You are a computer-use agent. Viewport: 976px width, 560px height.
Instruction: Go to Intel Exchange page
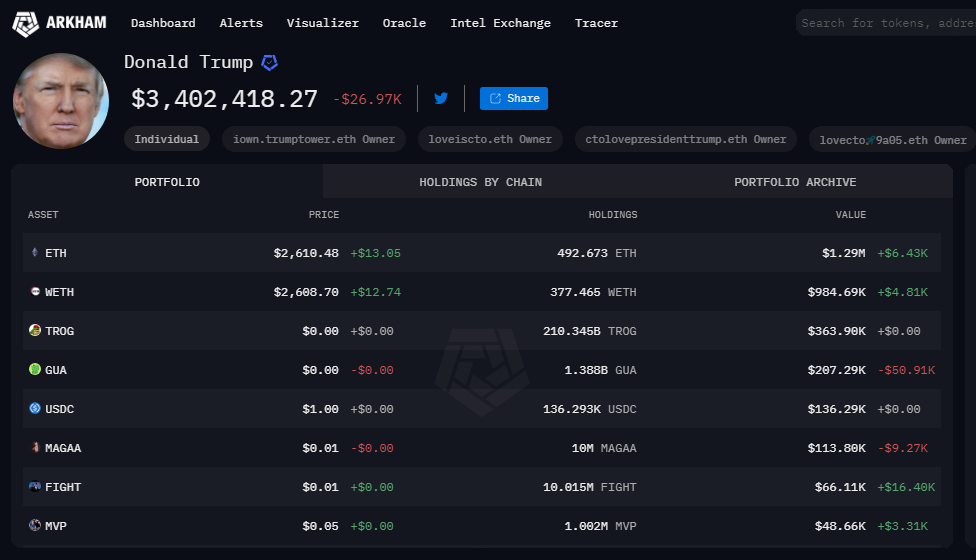point(500,23)
